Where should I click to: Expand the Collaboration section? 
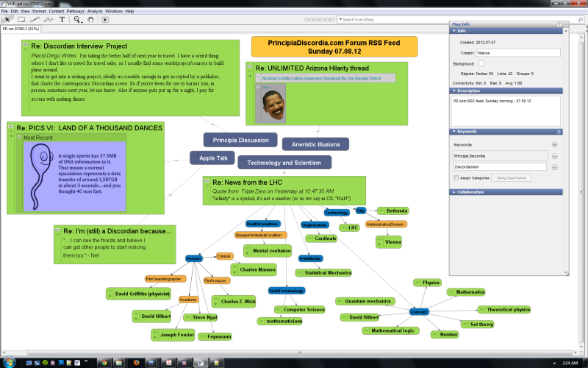pos(454,192)
